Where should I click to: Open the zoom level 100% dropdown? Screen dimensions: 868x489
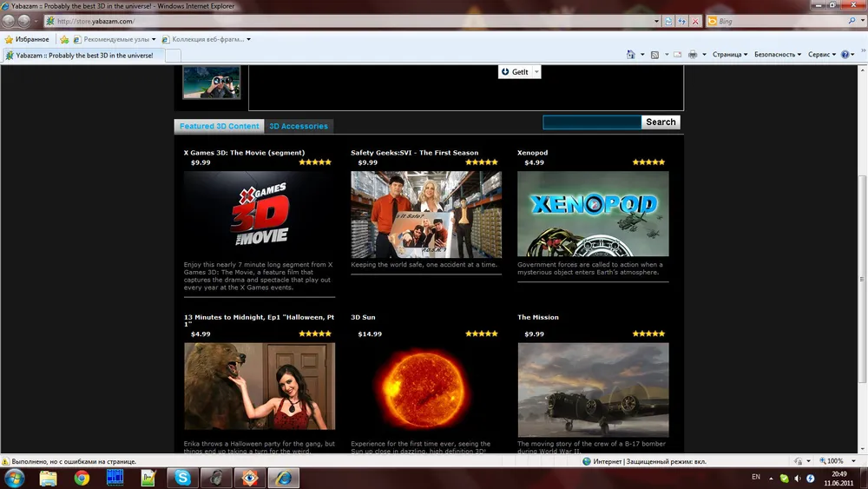pos(836,461)
